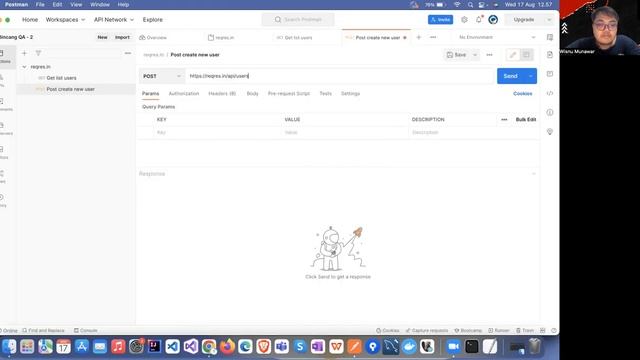The height and width of the screenshot is (360, 640).
Task: Switch to Body tab
Action: click(252, 93)
